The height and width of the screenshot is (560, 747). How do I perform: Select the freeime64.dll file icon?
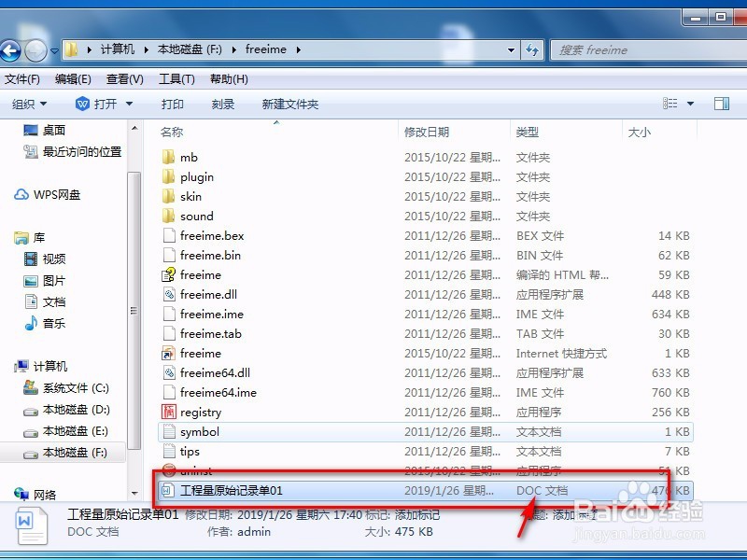point(169,372)
